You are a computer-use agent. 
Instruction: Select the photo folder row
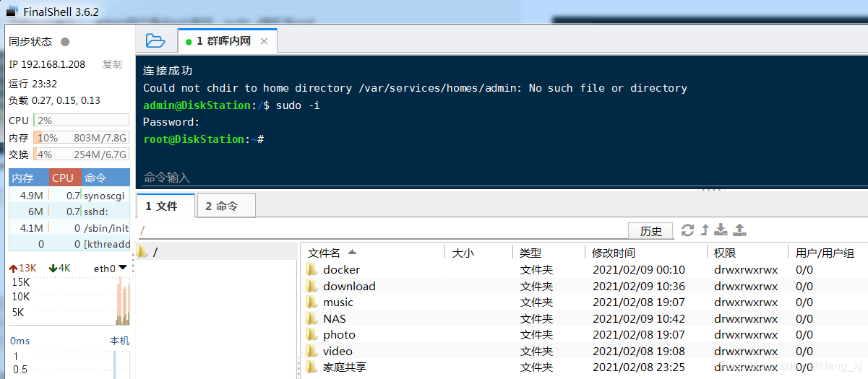coord(584,335)
